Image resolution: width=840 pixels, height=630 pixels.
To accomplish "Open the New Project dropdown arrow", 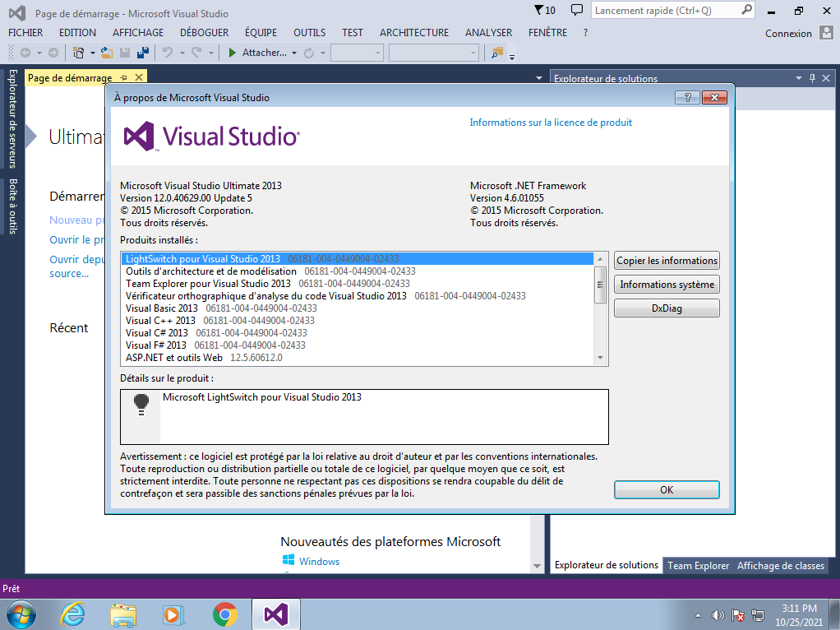I will point(93,53).
